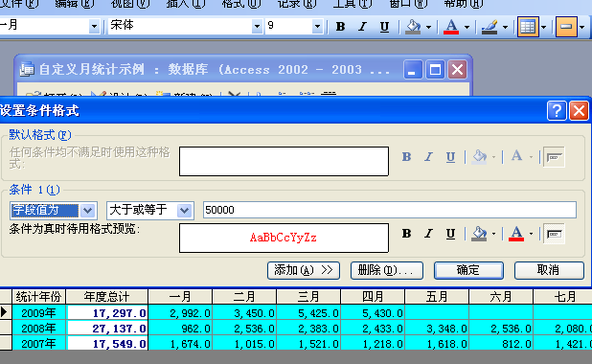Screen dimensions: 592x364
Task: Open font name dropdown showing 宋体
Action: [257, 27]
